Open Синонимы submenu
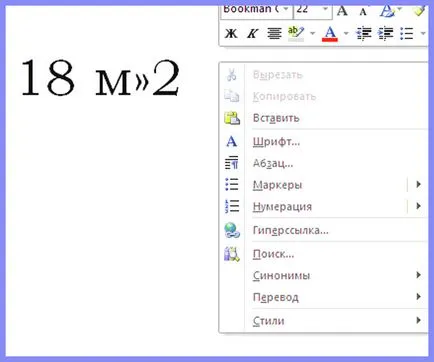This screenshot has width=434, height=362. point(282,275)
